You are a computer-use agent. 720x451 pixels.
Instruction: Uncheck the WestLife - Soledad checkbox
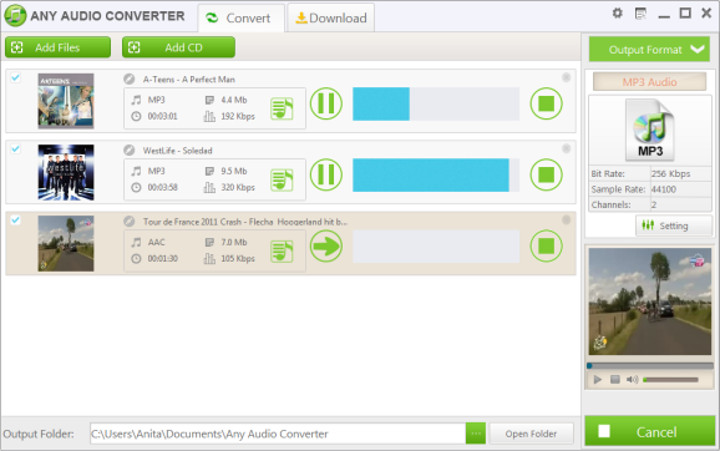tap(16, 149)
